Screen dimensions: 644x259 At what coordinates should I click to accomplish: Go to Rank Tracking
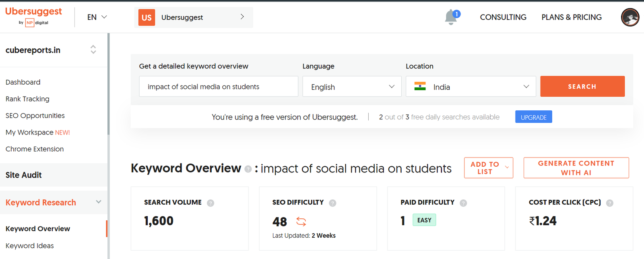click(27, 99)
